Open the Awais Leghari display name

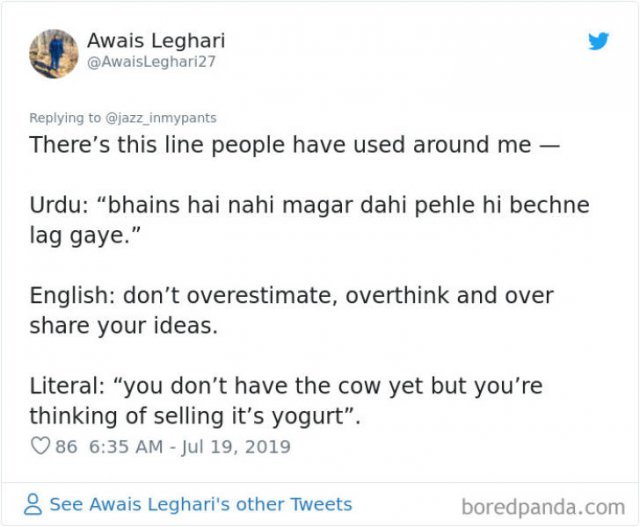tap(156, 40)
